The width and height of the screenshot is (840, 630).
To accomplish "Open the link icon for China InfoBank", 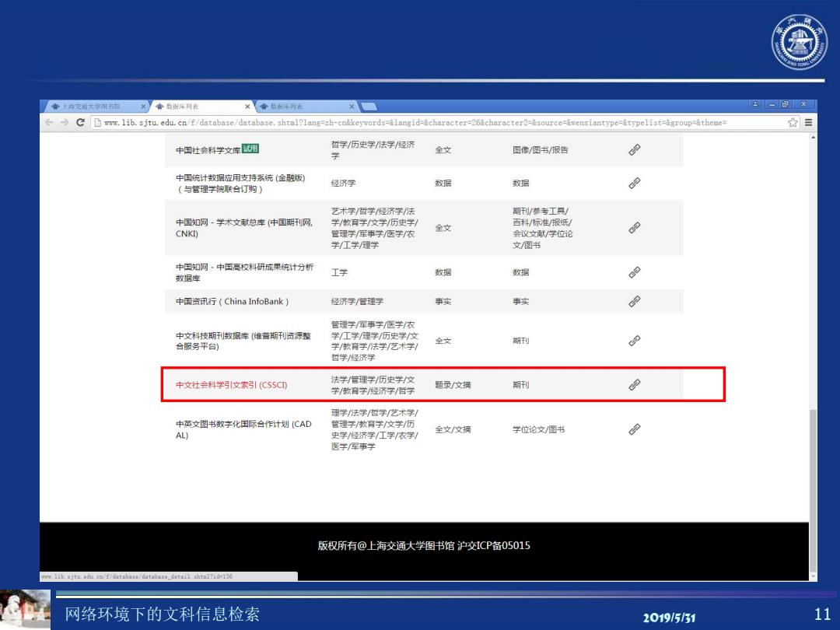I will click(x=635, y=301).
